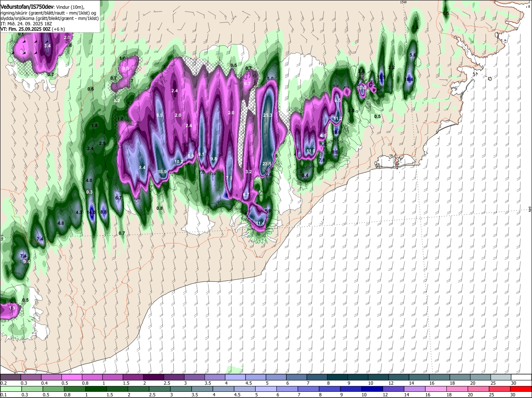Click the slydda/snjókoma legend description line

click(49, 18)
